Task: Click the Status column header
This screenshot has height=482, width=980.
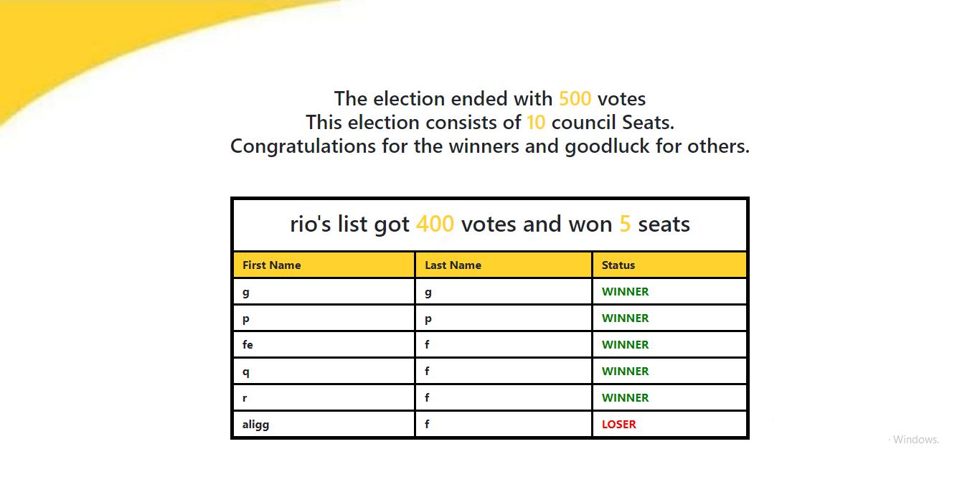Action: coord(618,265)
